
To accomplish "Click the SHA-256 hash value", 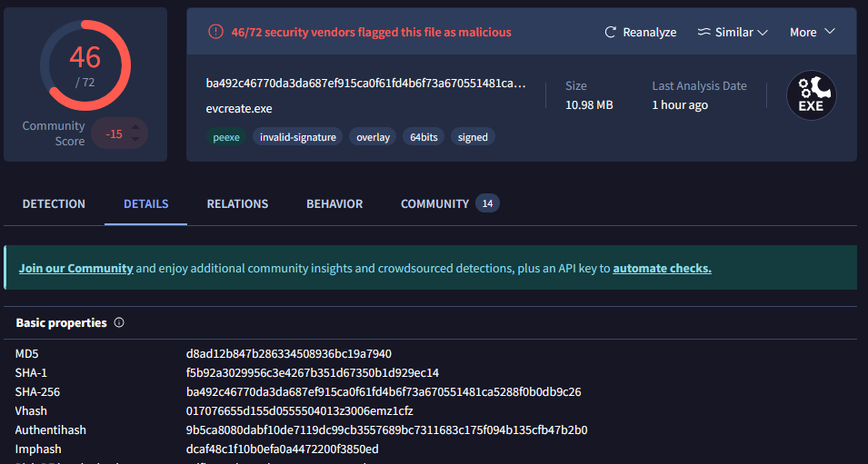I will coord(384,392).
